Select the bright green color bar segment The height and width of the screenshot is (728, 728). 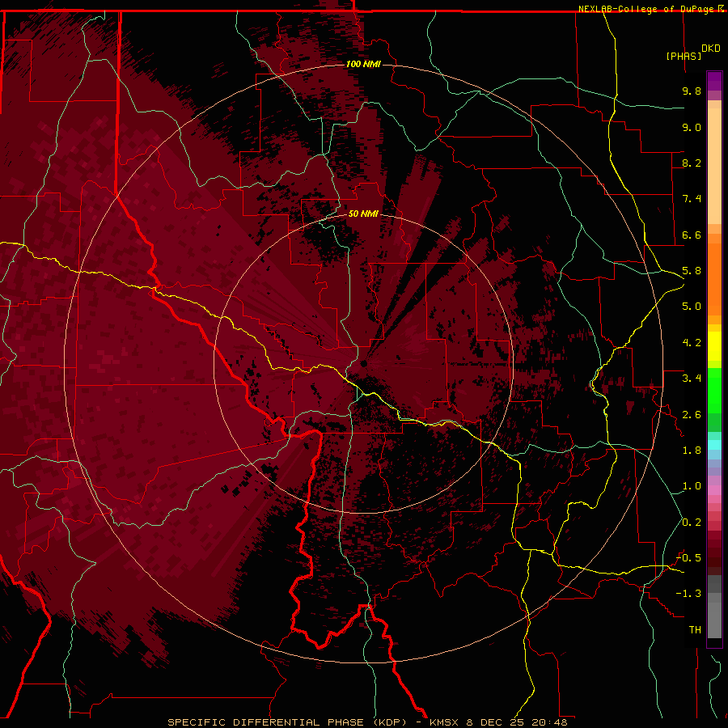click(x=714, y=390)
